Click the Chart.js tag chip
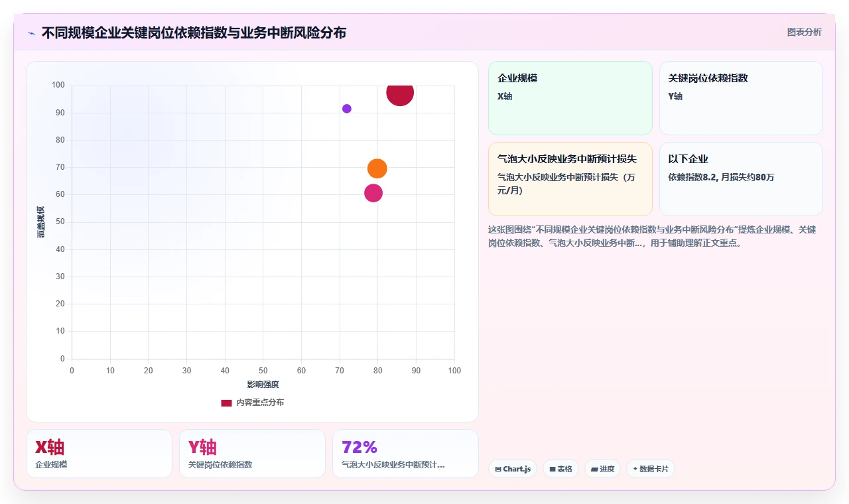Image resolution: width=849 pixels, height=504 pixels. pyautogui.click(x=513, y=469)
